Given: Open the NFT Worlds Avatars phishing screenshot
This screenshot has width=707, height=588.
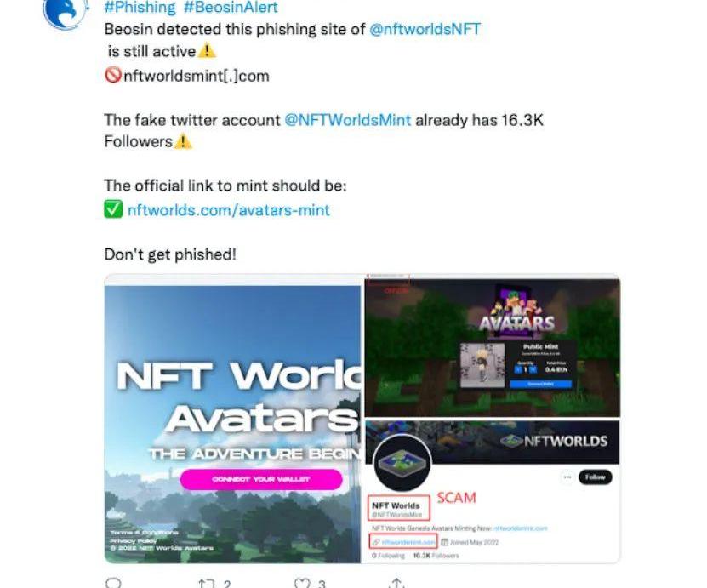Looking at the screenshot, I should pyautogui.click(x=232, y=420).
